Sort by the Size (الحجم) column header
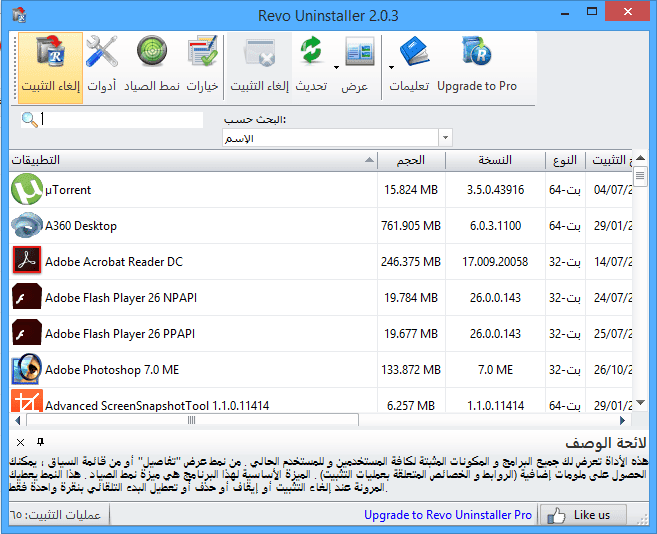 click(x=411, y=160)
